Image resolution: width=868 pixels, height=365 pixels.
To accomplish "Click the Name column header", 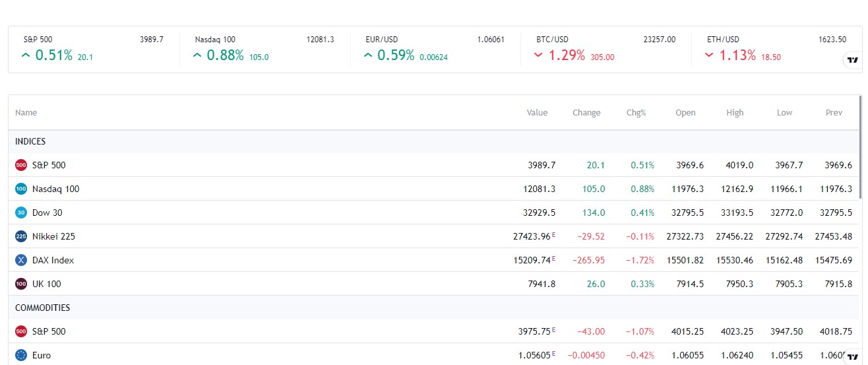I will click(x=26, y=113).
